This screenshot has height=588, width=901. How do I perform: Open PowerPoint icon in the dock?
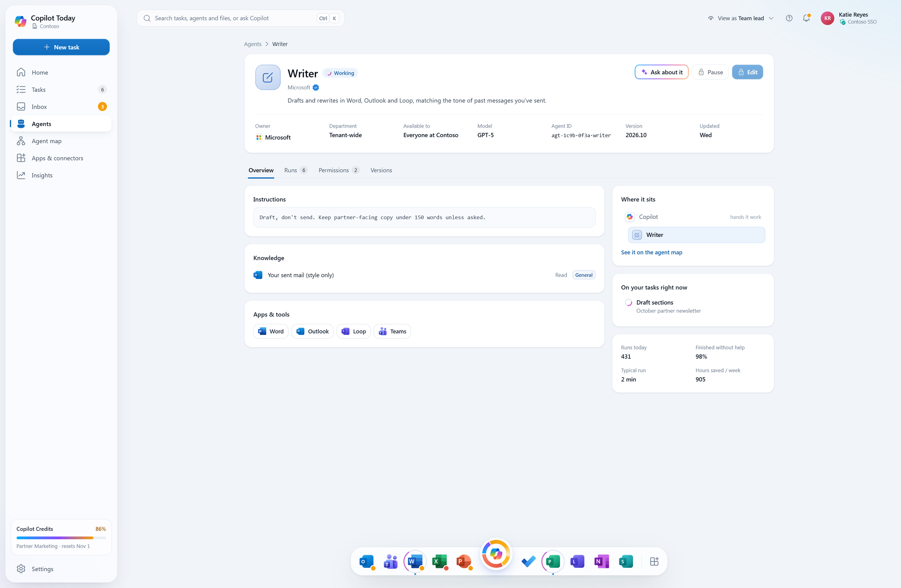click(x=464, y=561)
